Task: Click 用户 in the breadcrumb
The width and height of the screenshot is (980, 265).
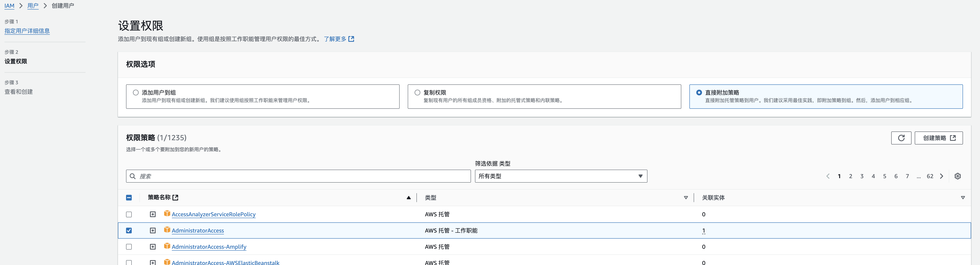Action: click(33, 6)
